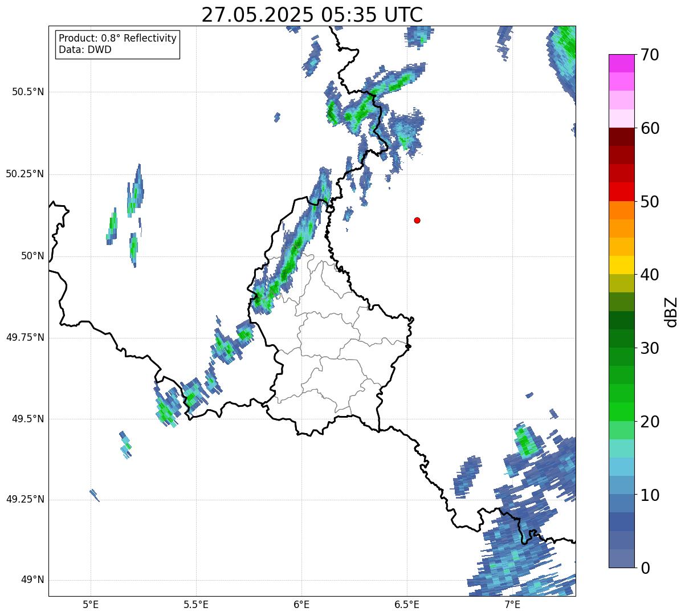
Task: Click the 5°E longitude label
Action: (91, 604)
